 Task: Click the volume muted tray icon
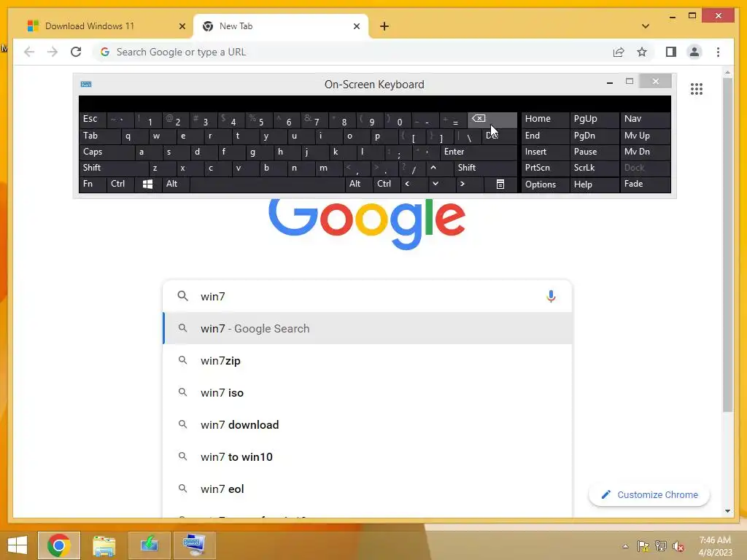click(x=678, y=546)
